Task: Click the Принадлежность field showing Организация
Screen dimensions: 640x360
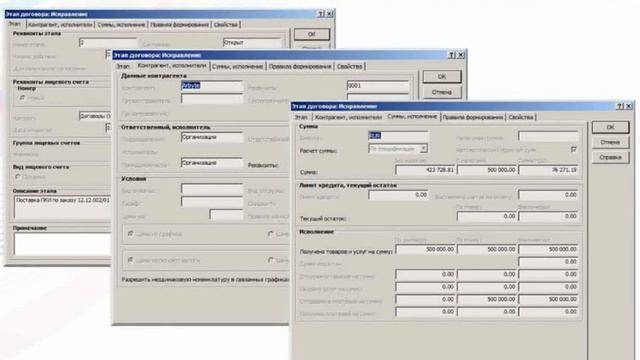Action: [212, 163]
